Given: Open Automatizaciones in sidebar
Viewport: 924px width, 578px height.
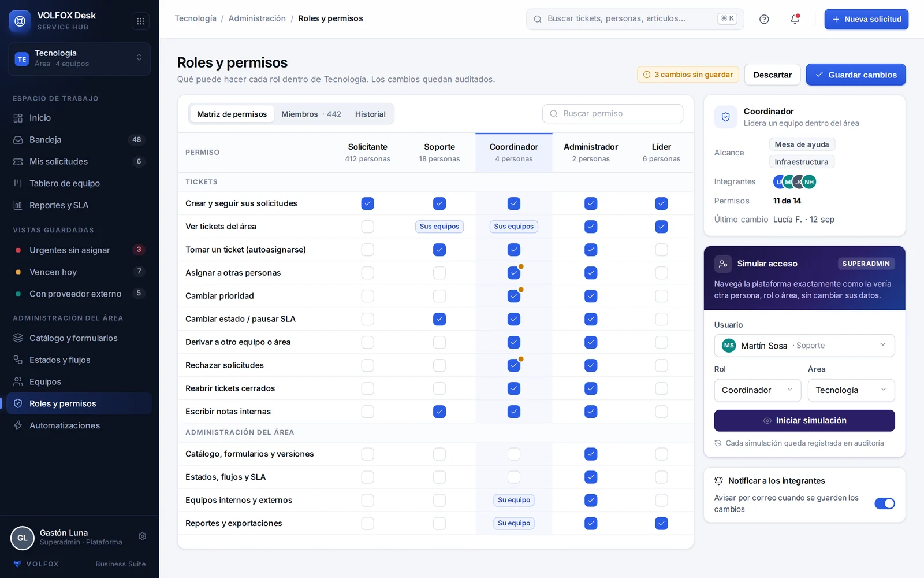Looking at the screenshot, I should [79, 425].
